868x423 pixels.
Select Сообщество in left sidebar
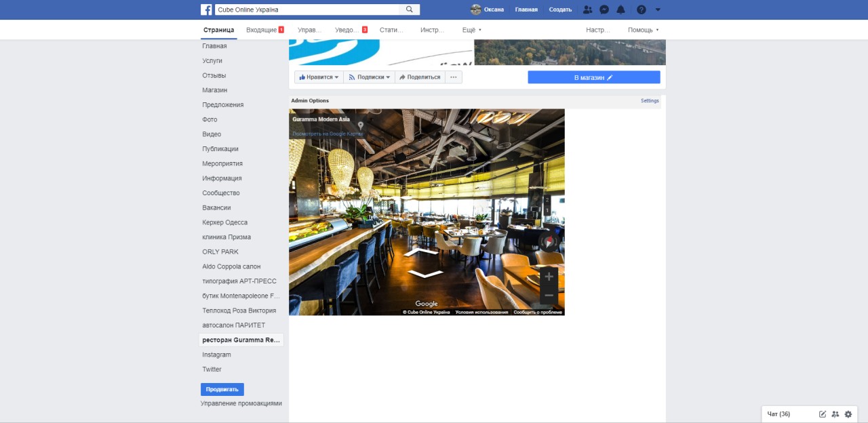pyautogui.click(x=221, y=193)
